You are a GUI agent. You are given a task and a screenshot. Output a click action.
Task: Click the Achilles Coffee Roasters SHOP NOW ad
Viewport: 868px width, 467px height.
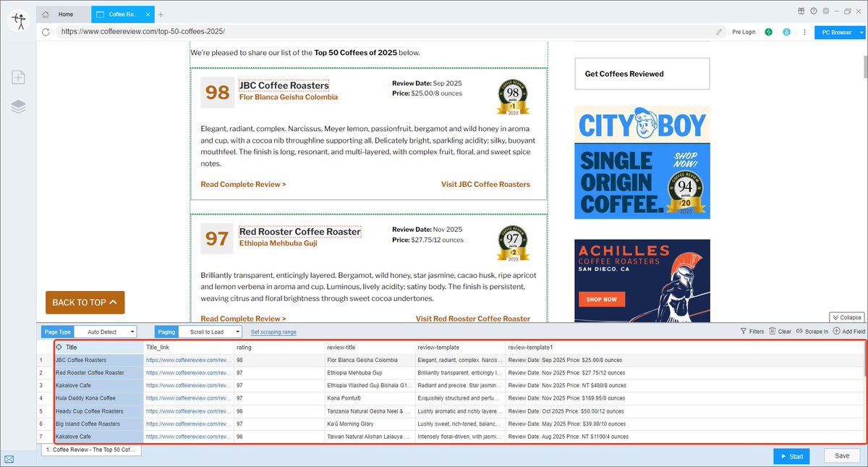coord(642,281)
